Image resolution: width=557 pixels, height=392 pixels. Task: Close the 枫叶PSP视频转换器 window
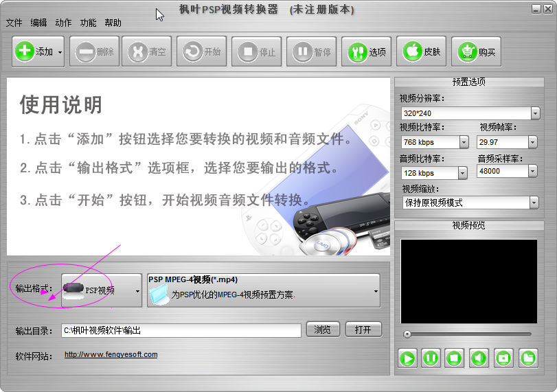point(548,9)
